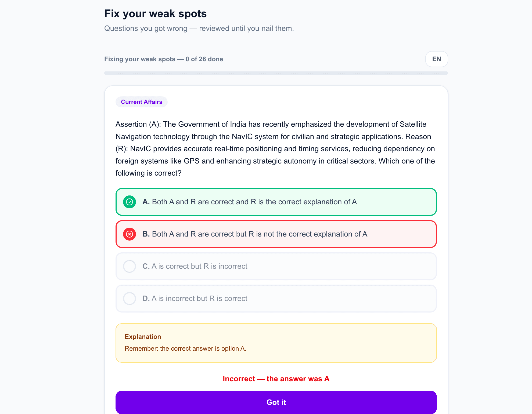Pick answer "A is correct but R is incorrect"
532x414 pixels.
tap(276, 266)
